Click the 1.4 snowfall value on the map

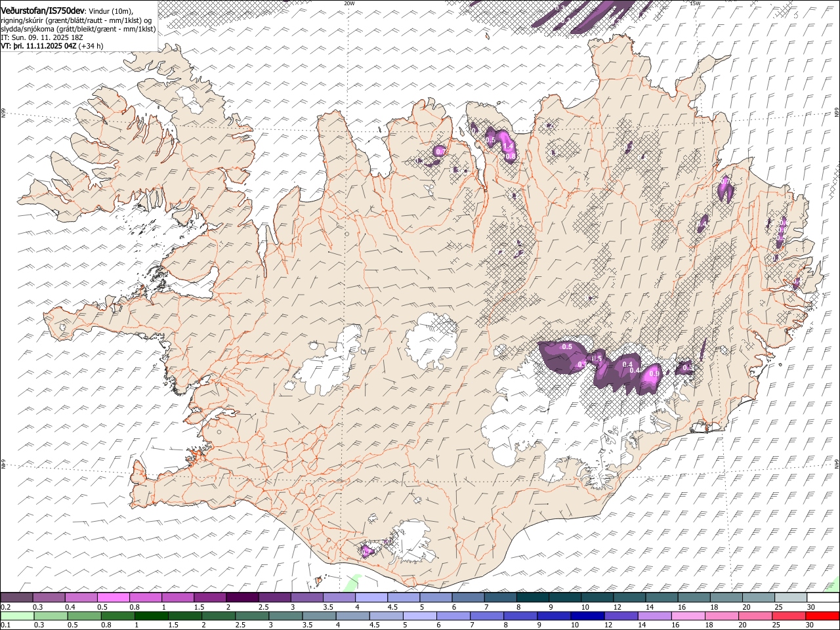507,148
